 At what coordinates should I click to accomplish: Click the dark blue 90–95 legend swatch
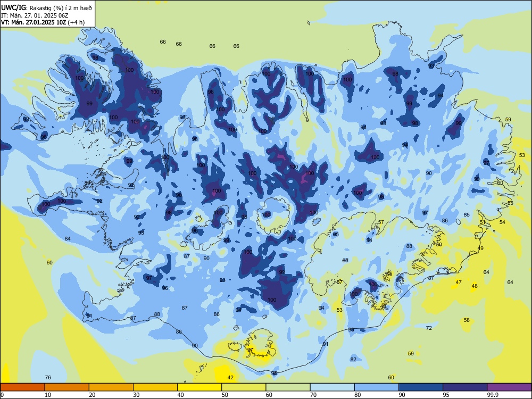coord(421,387)
